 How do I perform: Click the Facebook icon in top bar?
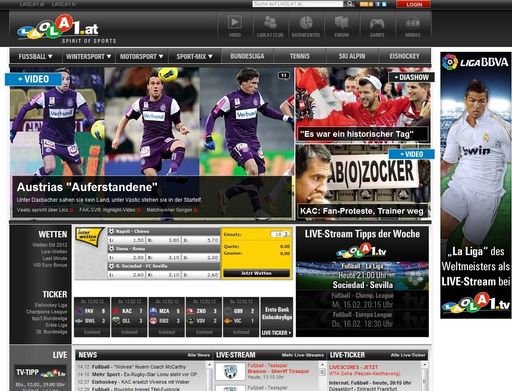tap(378, 4)
